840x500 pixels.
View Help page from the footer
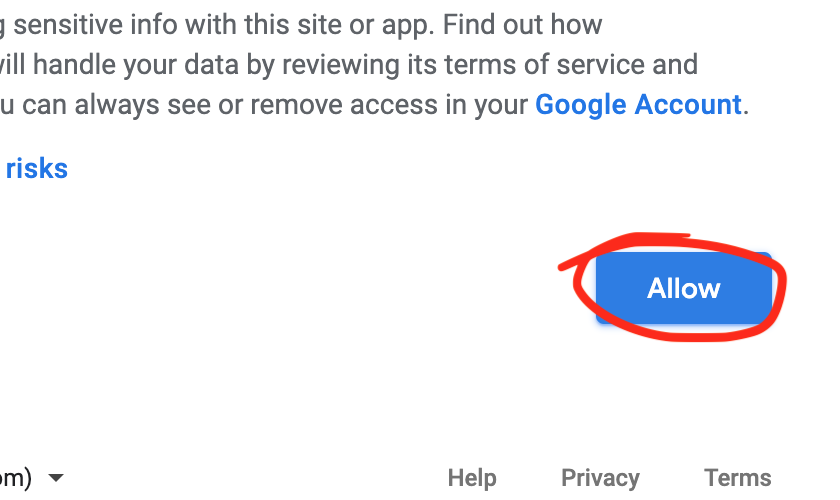point(472,477)
